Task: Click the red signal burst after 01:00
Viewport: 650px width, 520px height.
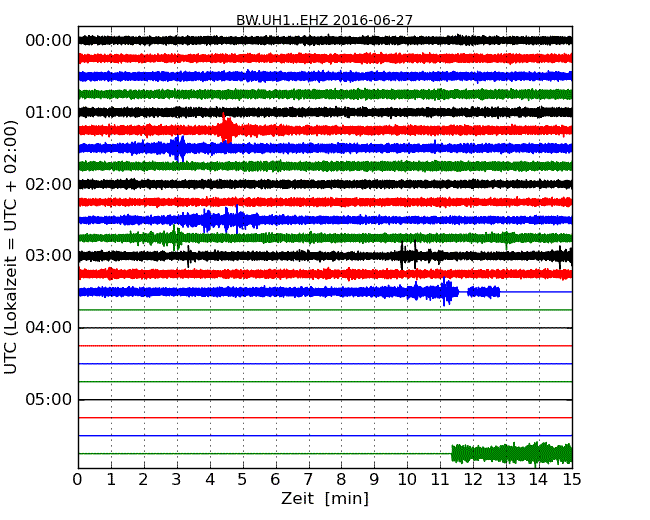Action: (227, 130)
